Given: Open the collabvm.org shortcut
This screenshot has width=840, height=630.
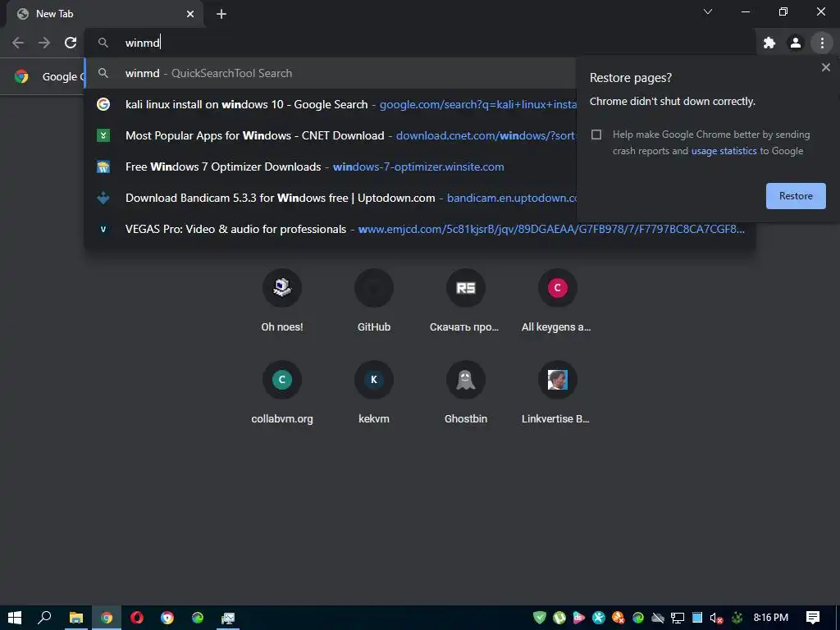Looking at the screenshot, I should (282, 392).
